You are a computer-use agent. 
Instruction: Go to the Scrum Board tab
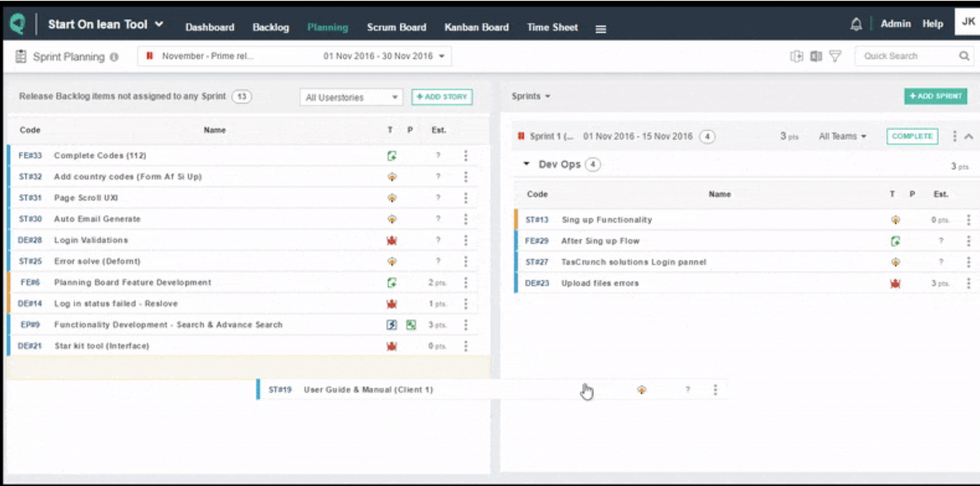click(x=396, y=27)
